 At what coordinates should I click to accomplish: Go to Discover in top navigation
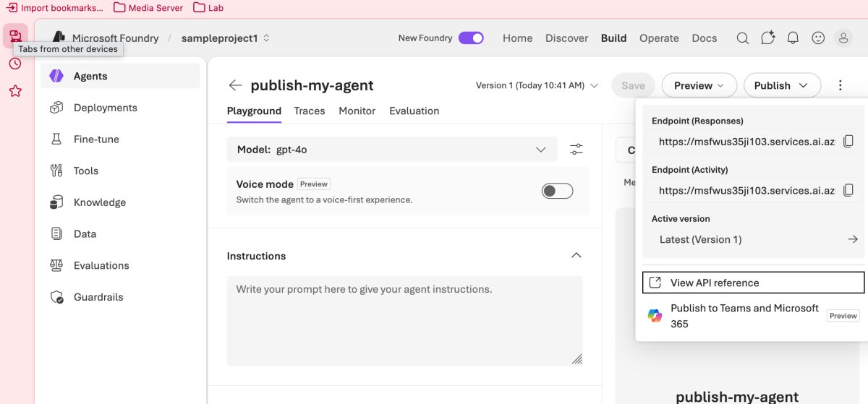[567, 38]
